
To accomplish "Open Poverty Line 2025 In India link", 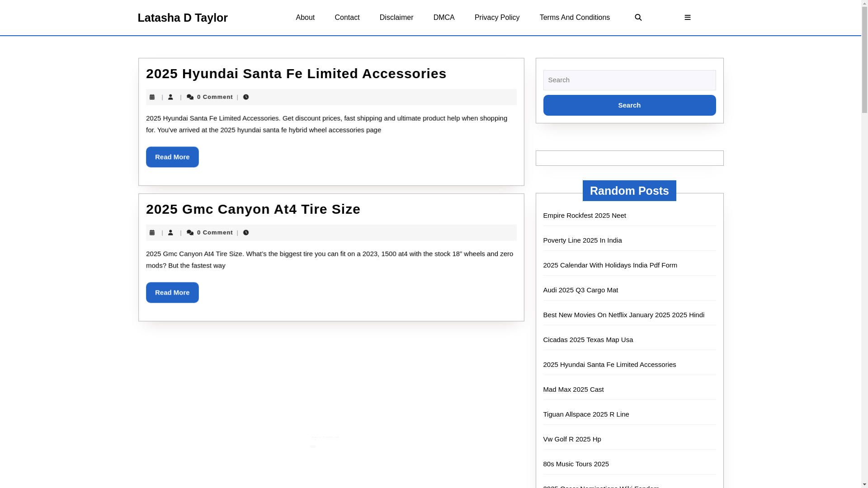I will click(x=582, y=240).
